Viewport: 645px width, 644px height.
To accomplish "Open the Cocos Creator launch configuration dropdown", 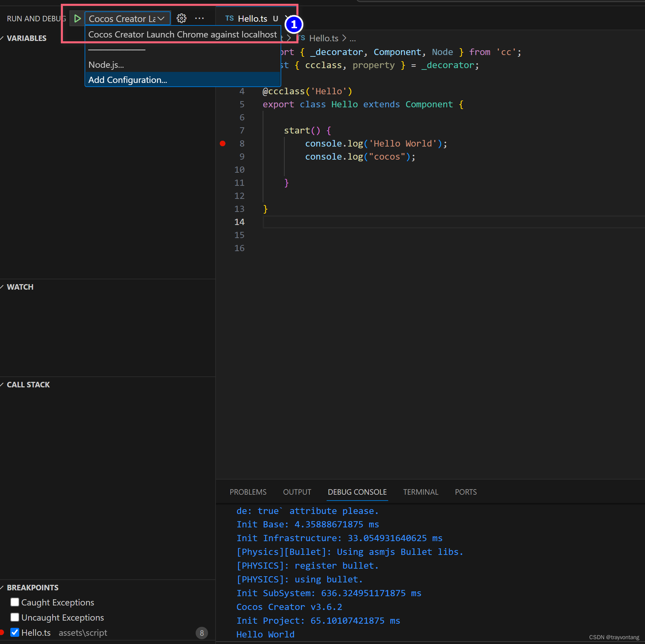I will [128, 19].
